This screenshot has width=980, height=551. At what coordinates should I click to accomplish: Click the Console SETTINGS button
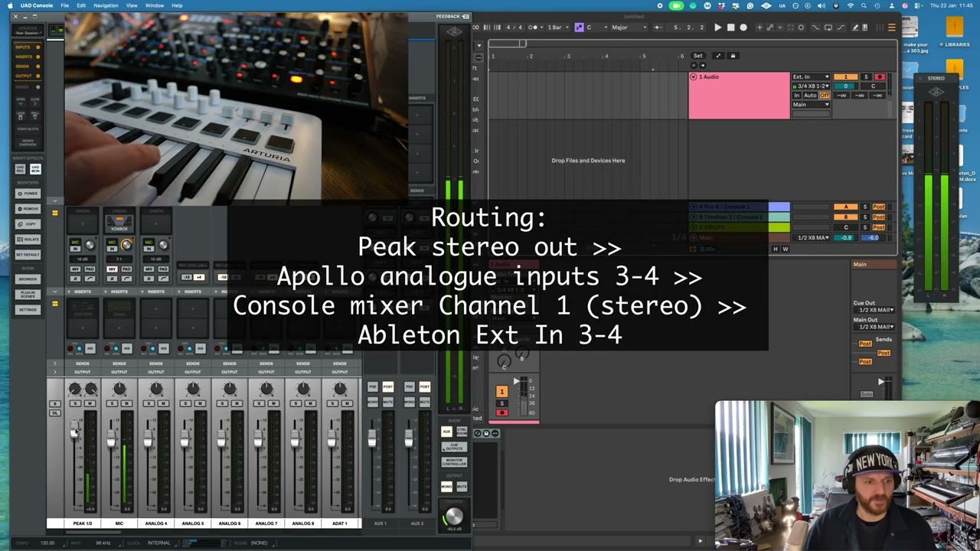(28, 310)
